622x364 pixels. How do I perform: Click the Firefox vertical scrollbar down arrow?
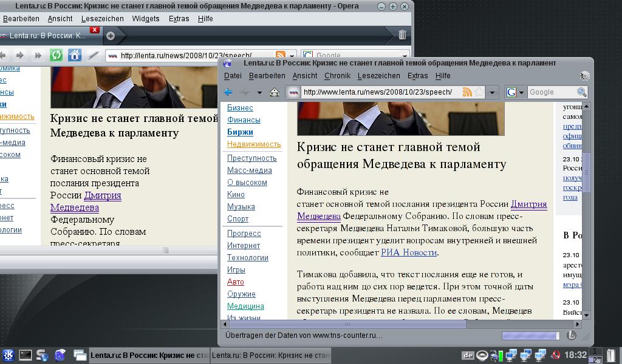tap(586, 315)
